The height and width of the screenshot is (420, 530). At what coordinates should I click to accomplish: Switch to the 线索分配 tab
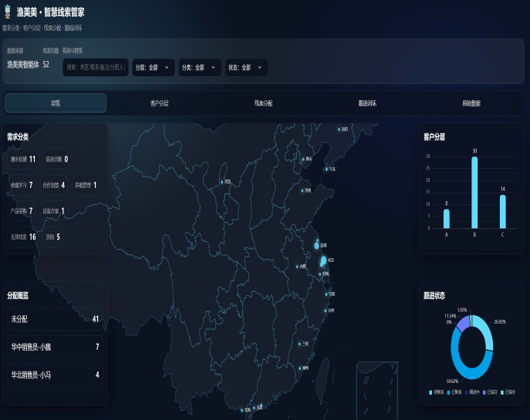pyautogui.click(x=263, y=103)
